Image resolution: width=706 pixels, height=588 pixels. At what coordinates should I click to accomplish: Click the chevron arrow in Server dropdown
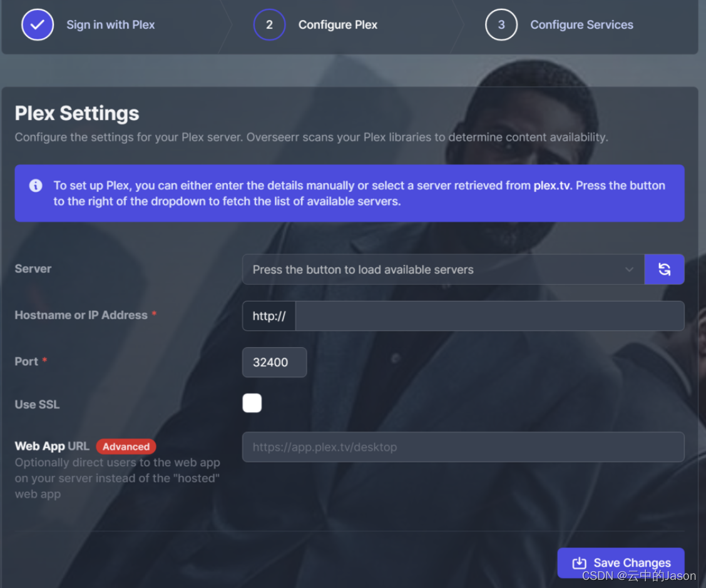629,270
